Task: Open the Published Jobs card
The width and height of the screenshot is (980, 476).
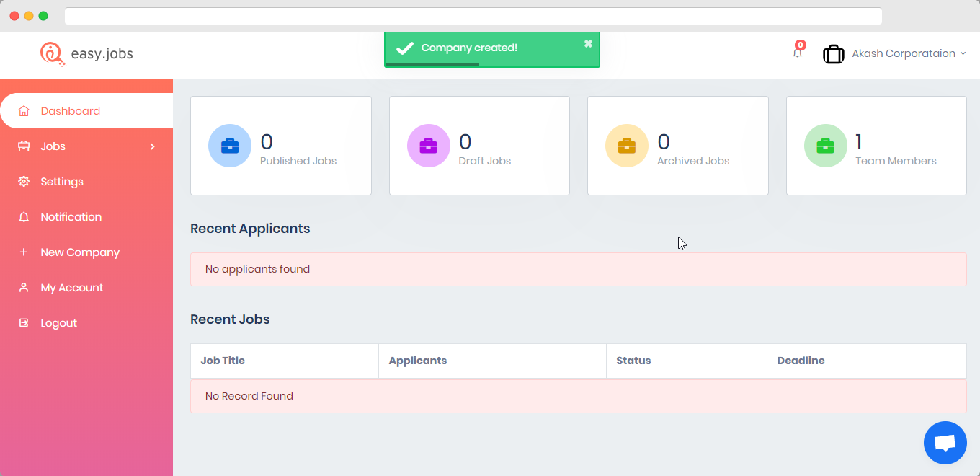Action: point(281,146)
